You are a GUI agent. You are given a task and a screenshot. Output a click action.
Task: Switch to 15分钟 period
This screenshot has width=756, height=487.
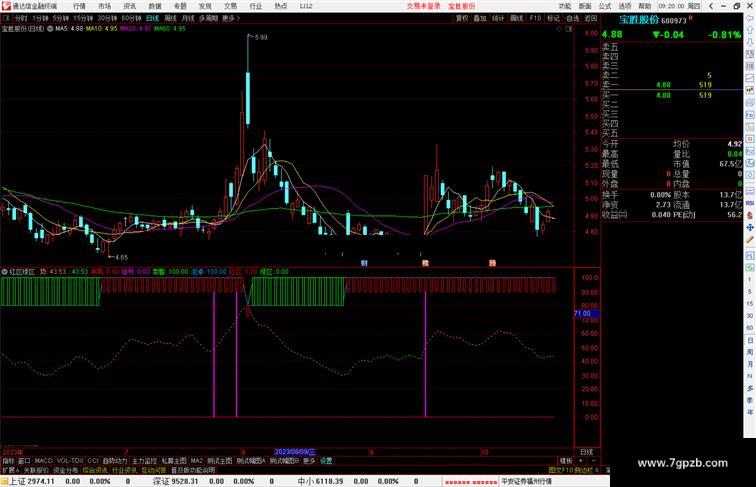coord(83,18)
